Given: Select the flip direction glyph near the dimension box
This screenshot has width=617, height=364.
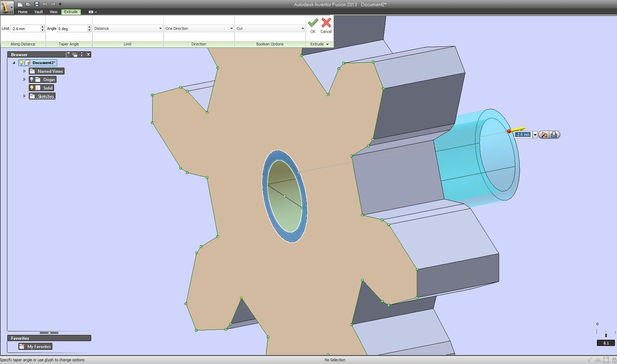Looking at the screenshot, I should point(543,135).
